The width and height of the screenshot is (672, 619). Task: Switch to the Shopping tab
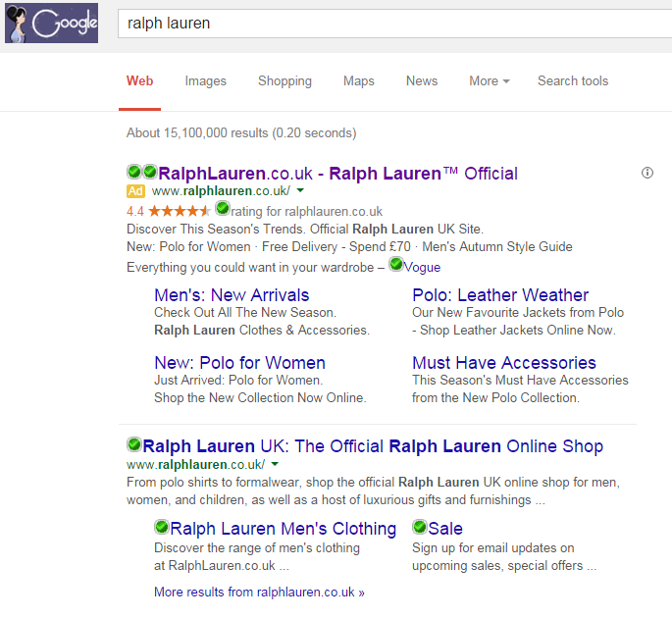click(285, 81)
